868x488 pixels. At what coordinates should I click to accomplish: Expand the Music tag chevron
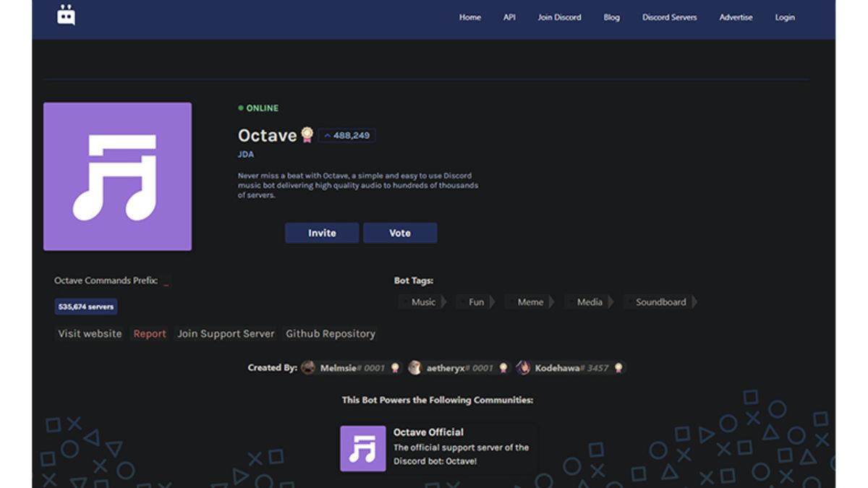point(443,302)
